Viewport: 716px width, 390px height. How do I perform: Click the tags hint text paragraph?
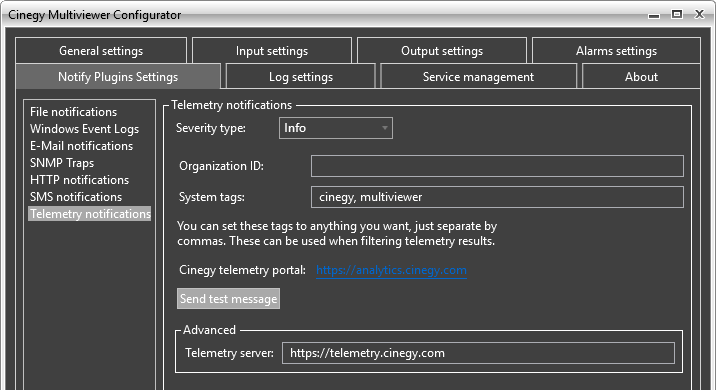[x=337, y=233]
